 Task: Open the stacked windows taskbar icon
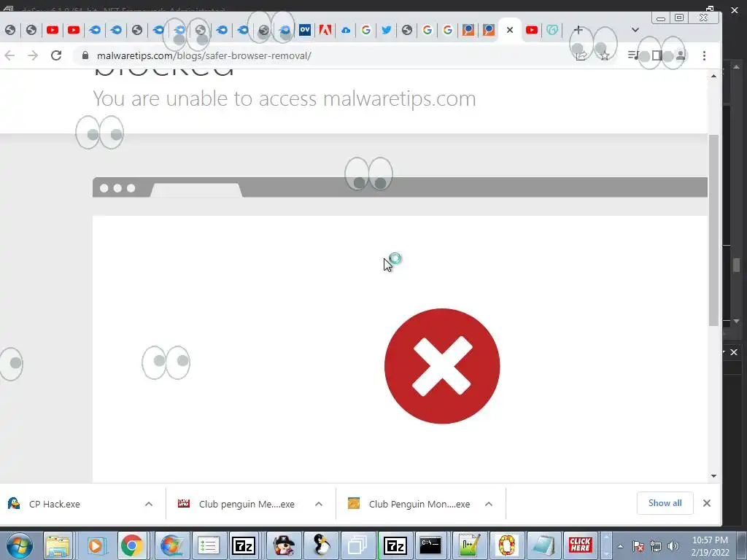pyautogui.click(x=357, y=545)
